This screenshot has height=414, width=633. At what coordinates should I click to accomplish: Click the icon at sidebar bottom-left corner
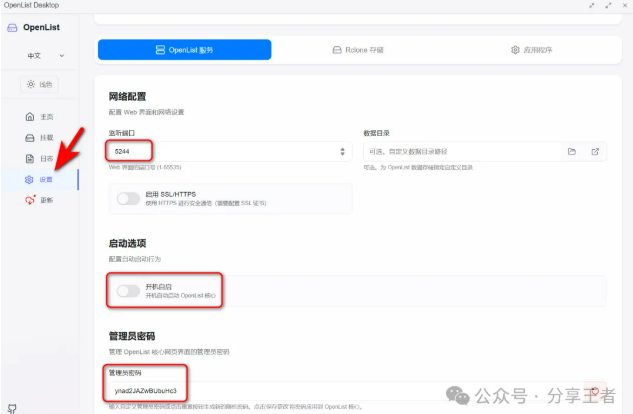coord(12,407)
